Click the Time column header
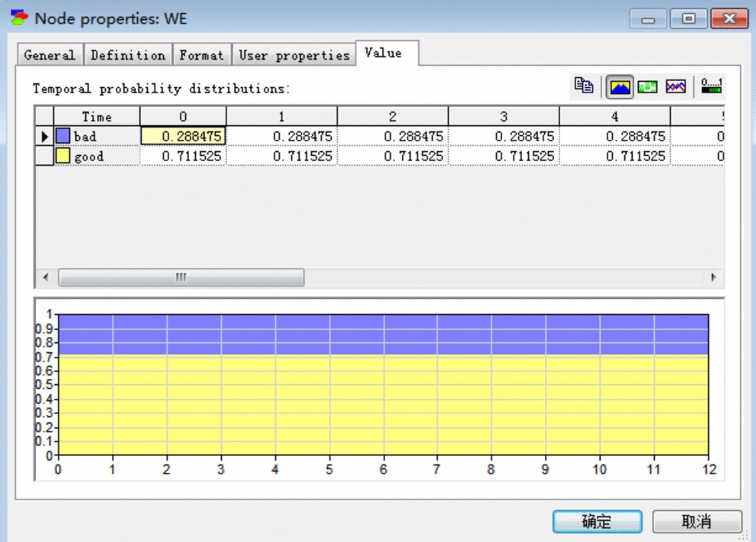 click(x=97, y=117)
